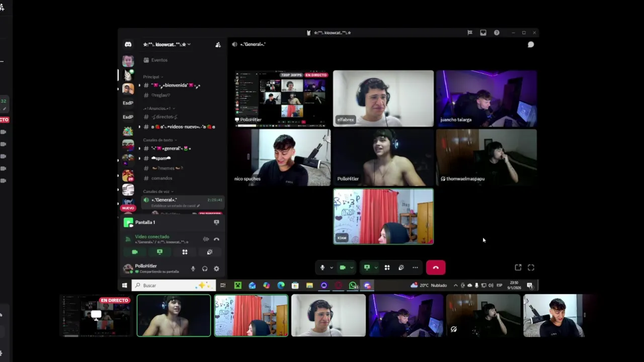This screenshot has height=362, width=644.
Task: Open the help question-mark icon in the title bar
Action: [x=497, y=33]
